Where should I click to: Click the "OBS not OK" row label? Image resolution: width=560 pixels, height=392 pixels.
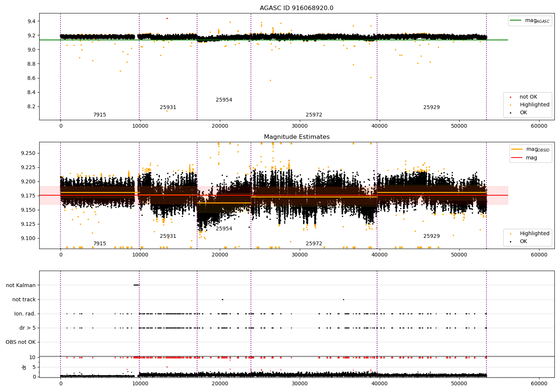[21, 342]
